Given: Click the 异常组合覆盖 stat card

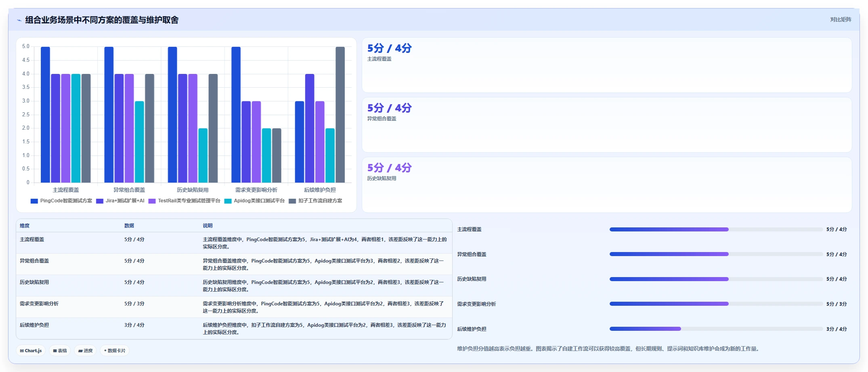Looking at the screenshot, I should pyautogui.click(x=607, y=125).
